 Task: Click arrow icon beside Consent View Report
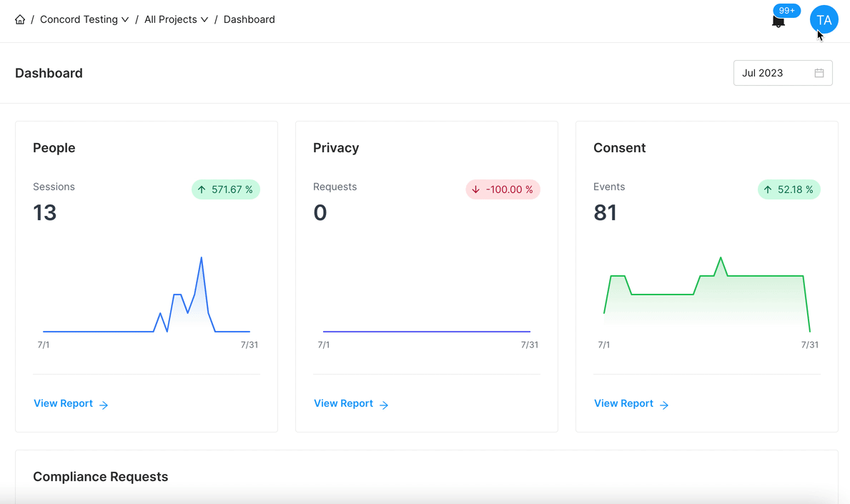[664, 405]
